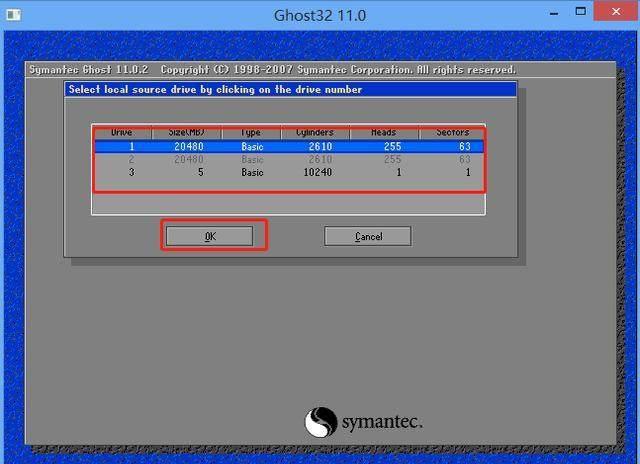
Task: Click the Symantec Ghost 11.0.2 copyright text
Action: pos(272,70)
